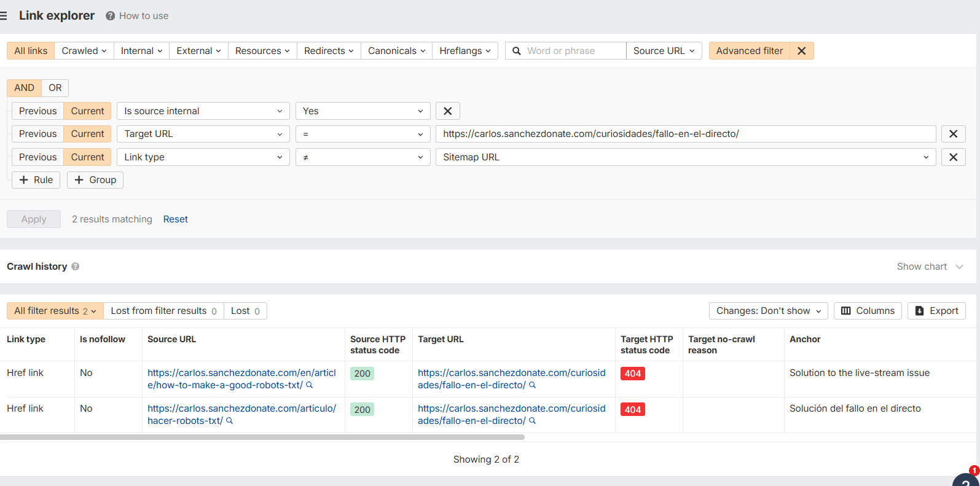Click Crawl history help question icon

coord(76,267)
